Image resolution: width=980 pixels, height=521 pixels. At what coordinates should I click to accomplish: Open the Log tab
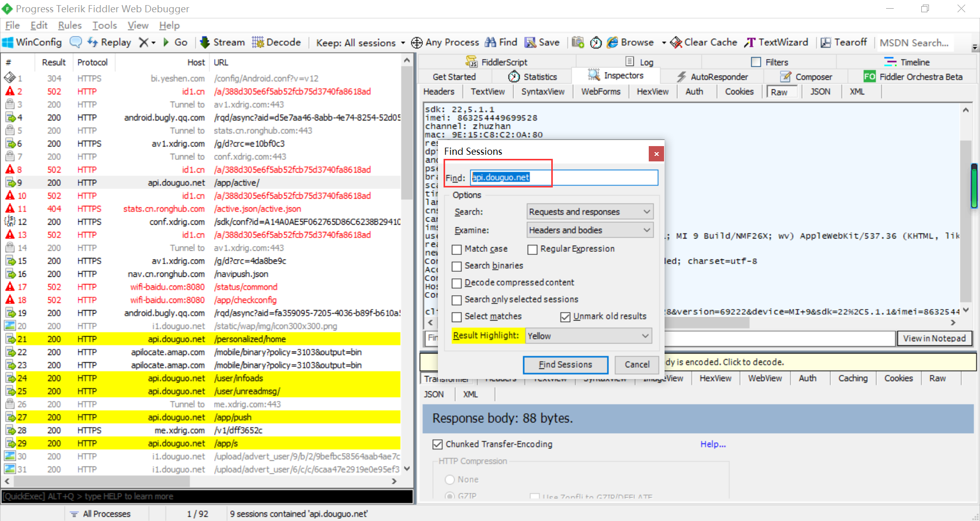coord(640,62)
